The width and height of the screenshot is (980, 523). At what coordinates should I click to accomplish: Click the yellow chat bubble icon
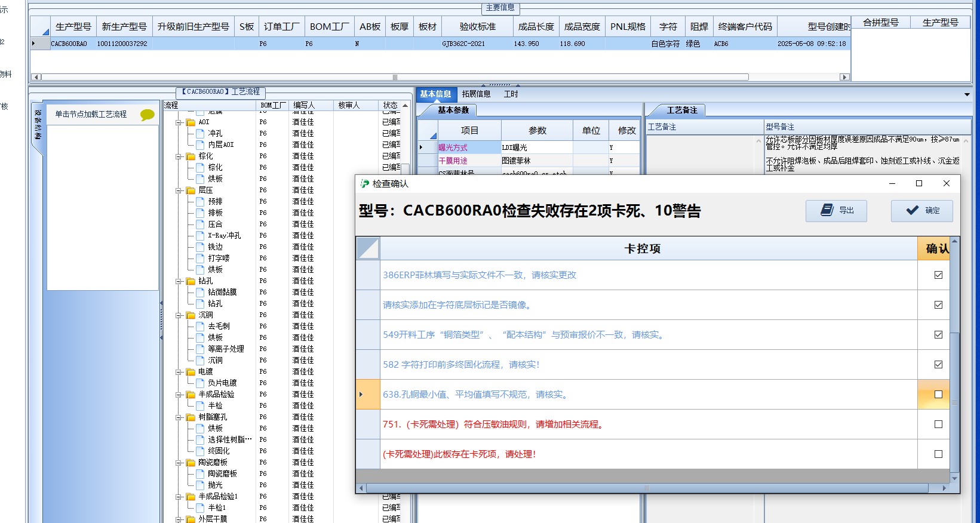(x=147, y=115)
